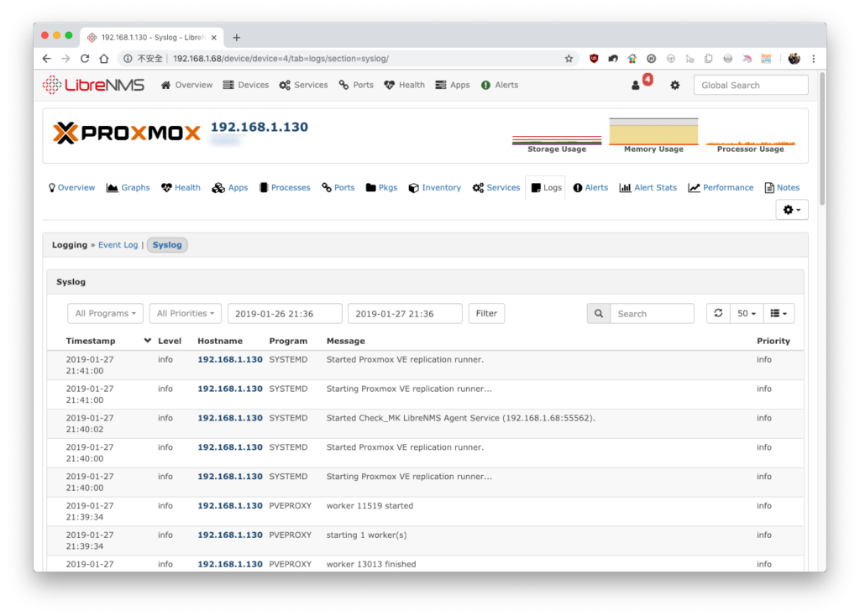This screenshot has height=616, width=860.
Task: Select the Logs tab
Action: pyautogui.click(x=546, y=187)
